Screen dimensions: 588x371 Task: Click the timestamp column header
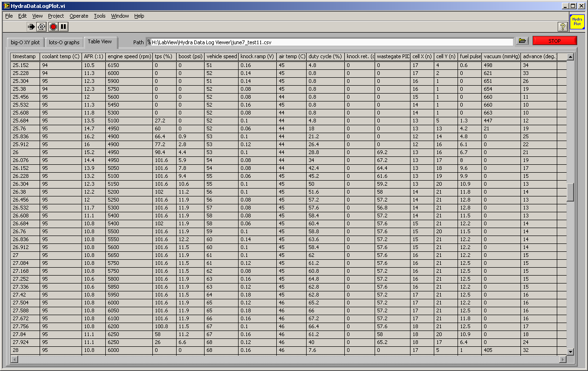click(25, 57)
